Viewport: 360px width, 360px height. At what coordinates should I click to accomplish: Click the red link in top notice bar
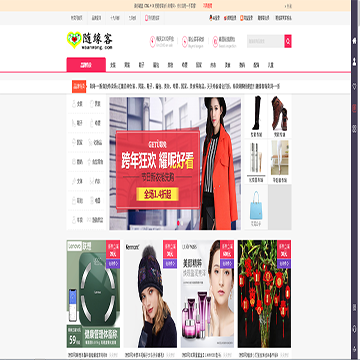(x=207, y=5)
